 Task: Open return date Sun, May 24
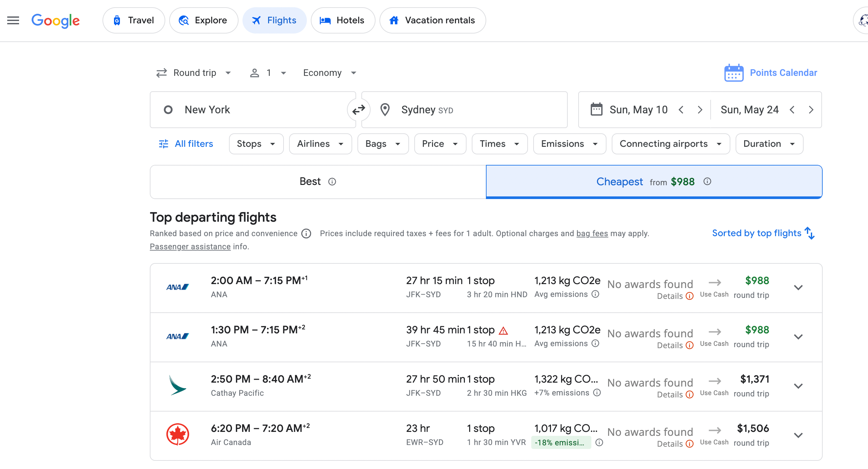749,110
